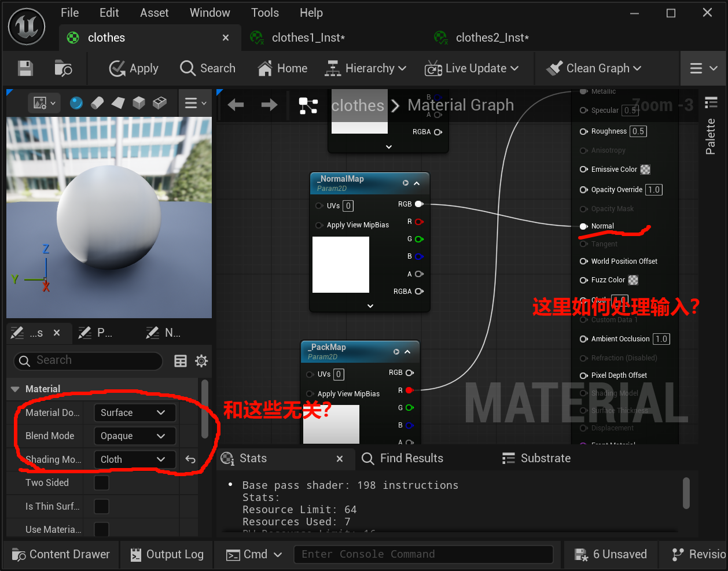728x571 pixels.
Task: Open the Help menu
Action: pos(311,13)
